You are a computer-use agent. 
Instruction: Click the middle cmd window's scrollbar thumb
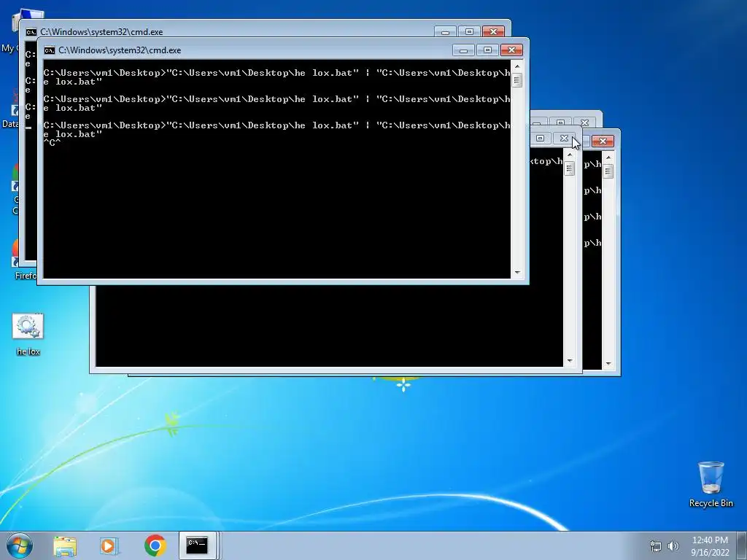click(x=570, y=168)
